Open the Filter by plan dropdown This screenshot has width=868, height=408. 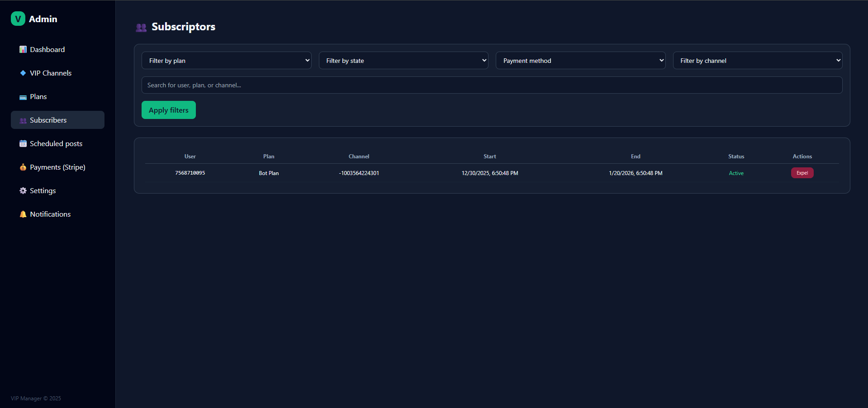[x=227, y=60]
